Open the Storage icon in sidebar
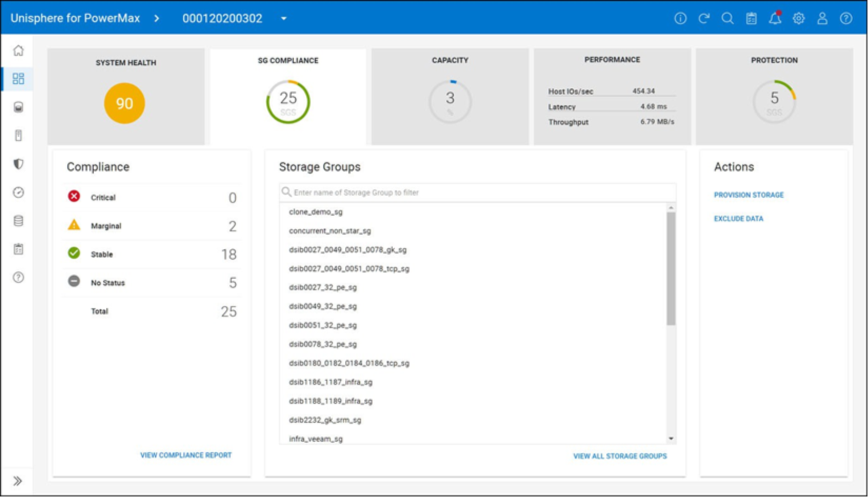 18,107
